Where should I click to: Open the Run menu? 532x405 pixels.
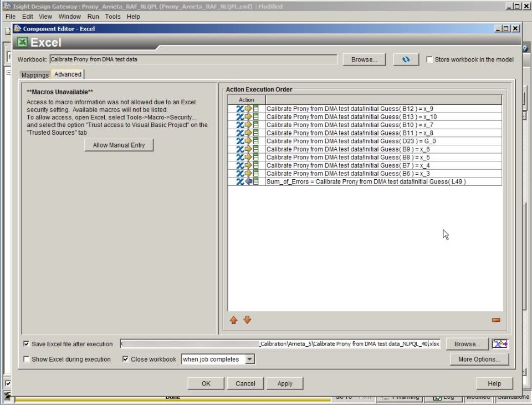tap(93, 17)
